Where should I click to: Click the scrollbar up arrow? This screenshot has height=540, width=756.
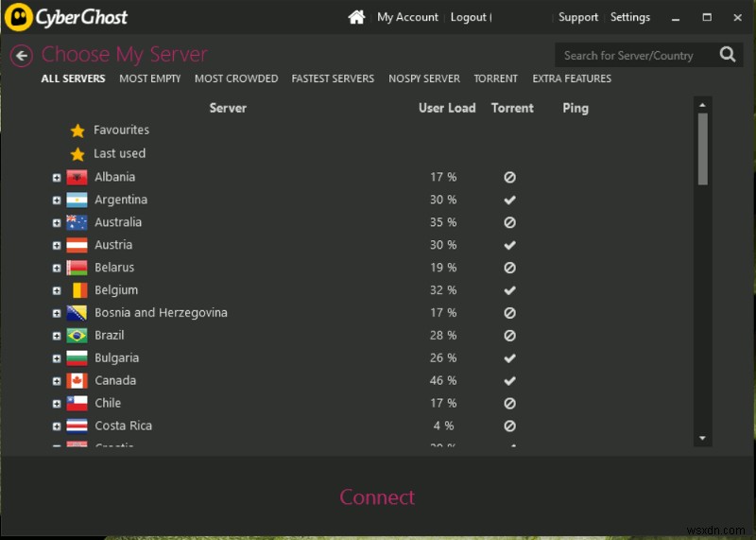coord(702,105)
